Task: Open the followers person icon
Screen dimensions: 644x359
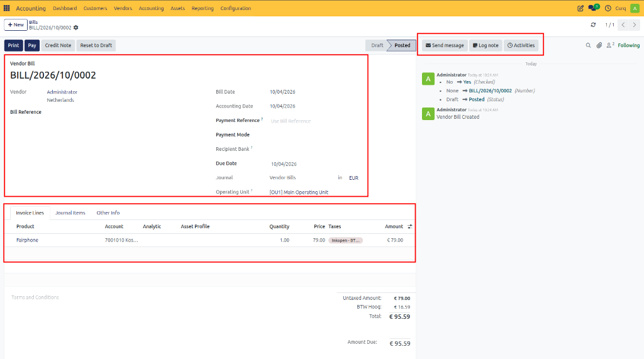Action: 610,45
